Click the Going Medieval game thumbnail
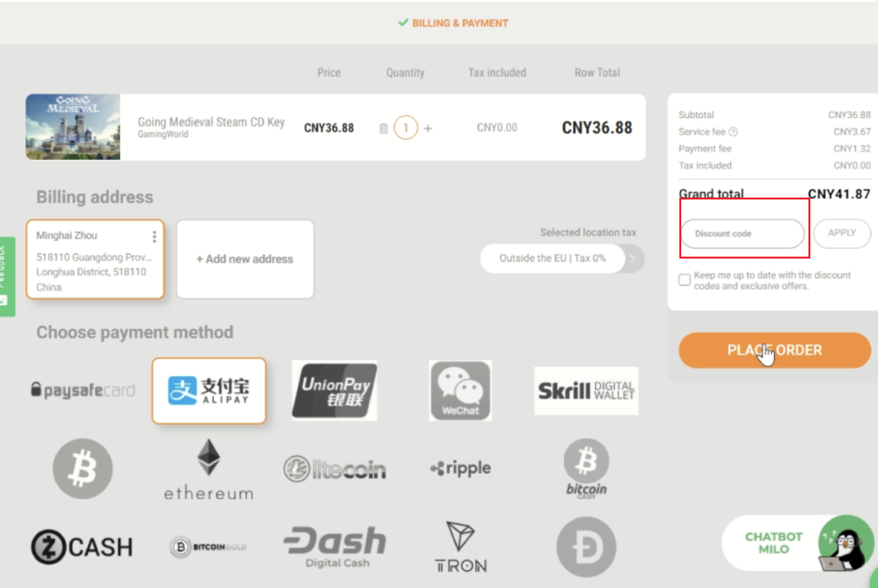The image size is (878, 588). [x=73, y=127]
